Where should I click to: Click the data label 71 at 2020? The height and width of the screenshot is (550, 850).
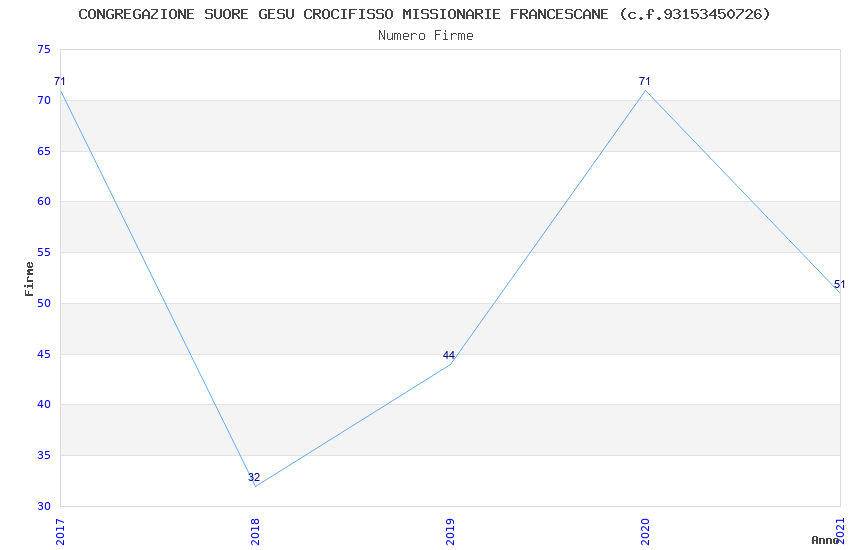click(645, 81)
